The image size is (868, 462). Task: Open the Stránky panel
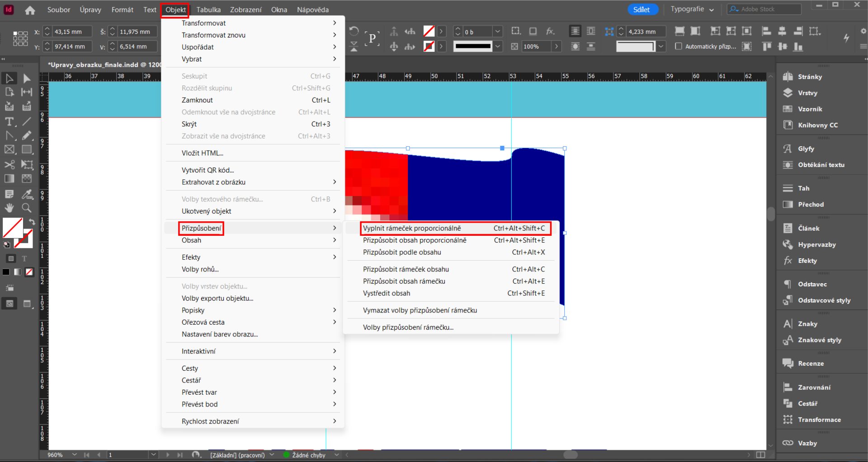810,76
